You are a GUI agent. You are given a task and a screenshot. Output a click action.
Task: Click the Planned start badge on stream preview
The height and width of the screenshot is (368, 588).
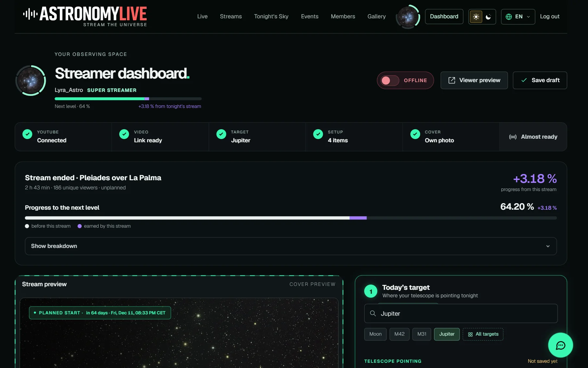click(100, 313)
